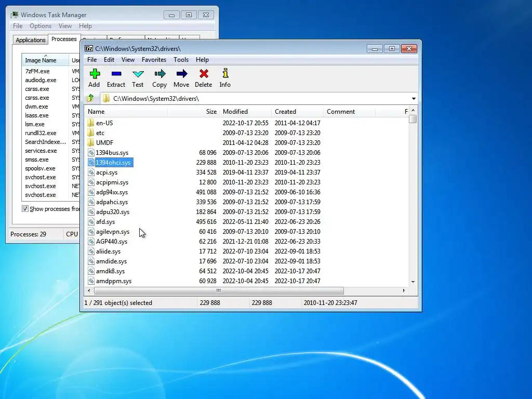Click the file icon of adpahci.sys

tap(91, 202)
